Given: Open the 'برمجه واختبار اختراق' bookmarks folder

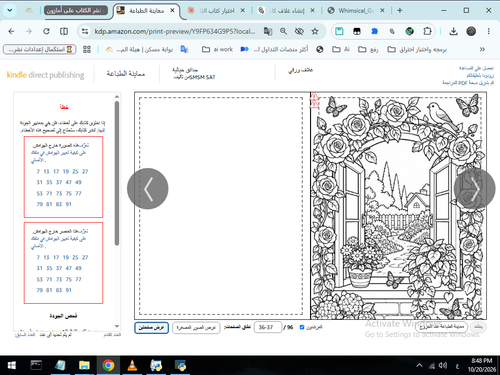Looking at the screenshot, I should [417, 49].
